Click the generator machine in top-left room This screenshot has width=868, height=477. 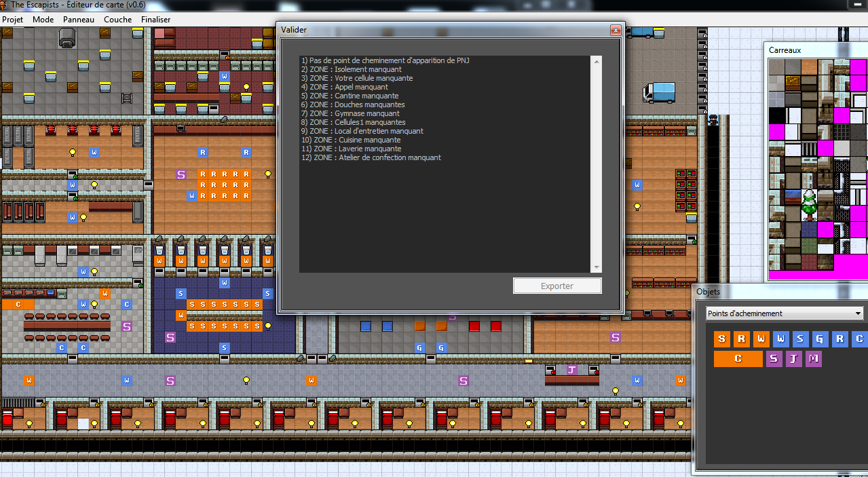pos(67,37)
